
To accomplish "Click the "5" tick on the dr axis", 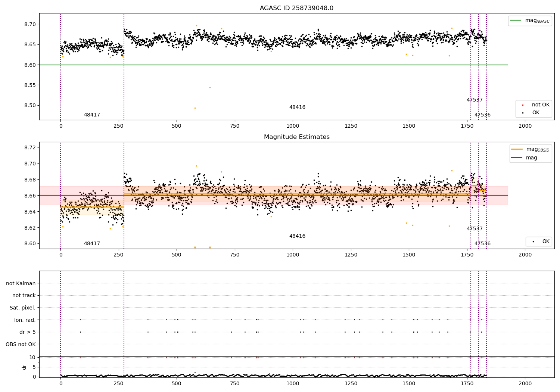I will click(x=34, y=367).
